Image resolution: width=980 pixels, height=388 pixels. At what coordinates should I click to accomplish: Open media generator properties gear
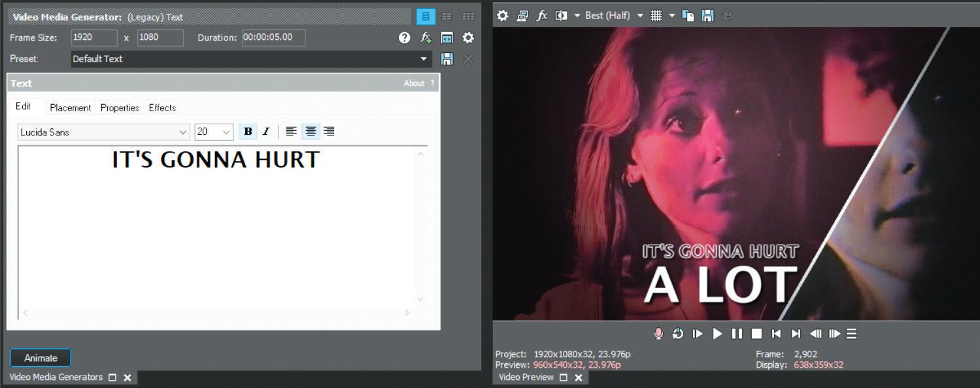click(468, 37)
